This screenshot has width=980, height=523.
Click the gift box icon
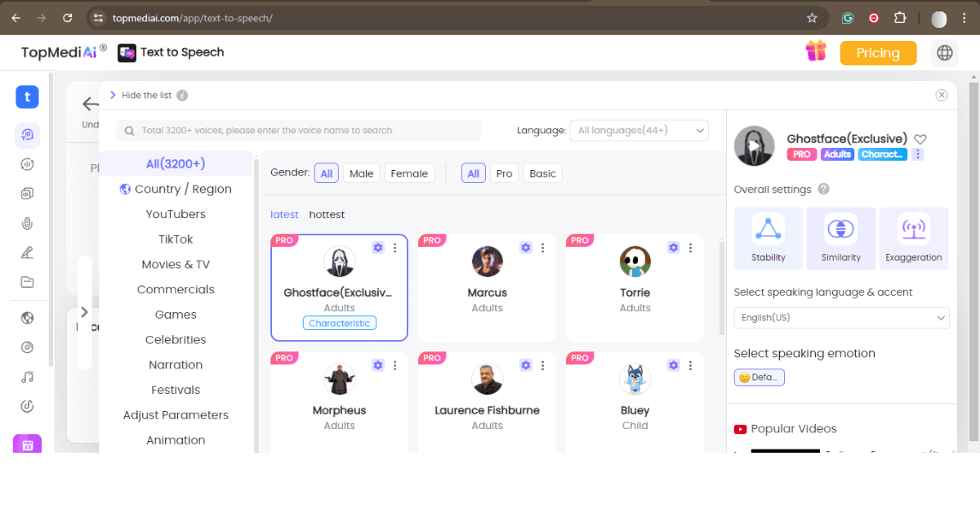[x=816, y=51]
